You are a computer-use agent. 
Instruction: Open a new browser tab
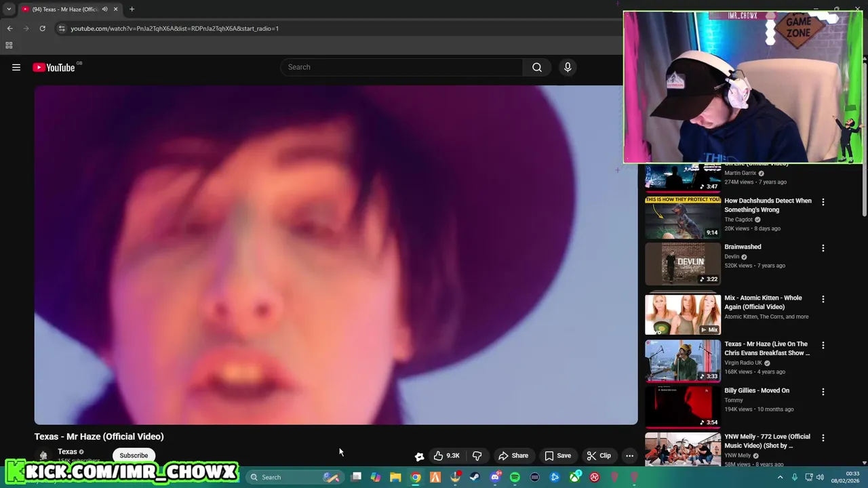click(x=132, y=9)
